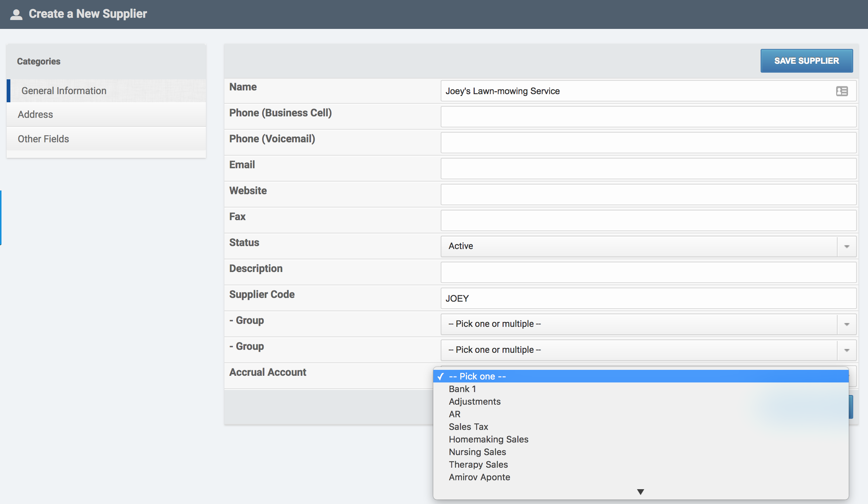868x504 pixels.
Task: Click the Phone (Business Cell) label
Action: (280, 113)
